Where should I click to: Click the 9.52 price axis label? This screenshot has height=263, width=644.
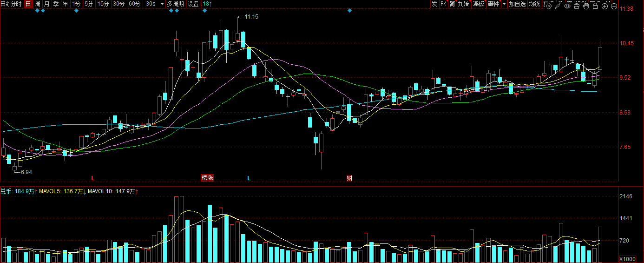pos(626,78)
